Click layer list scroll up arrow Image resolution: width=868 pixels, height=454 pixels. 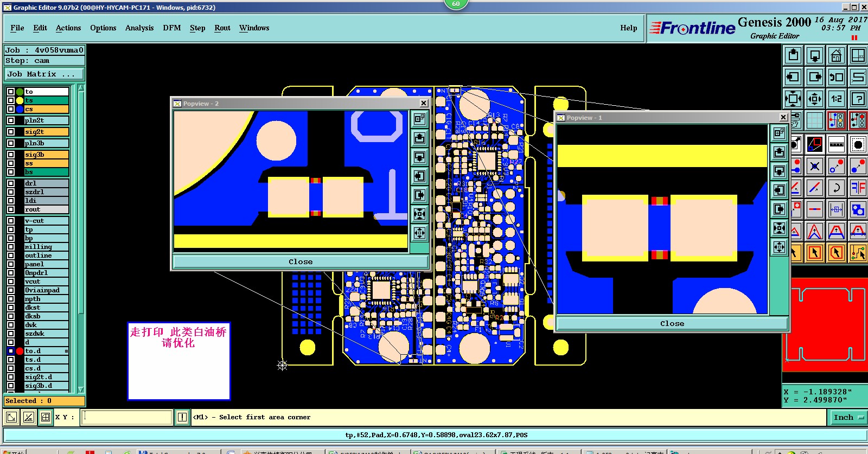point(81,87)
